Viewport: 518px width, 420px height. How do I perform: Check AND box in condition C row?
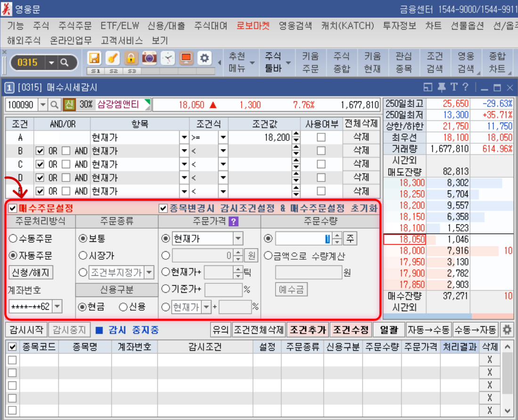[x=66, y=164]
